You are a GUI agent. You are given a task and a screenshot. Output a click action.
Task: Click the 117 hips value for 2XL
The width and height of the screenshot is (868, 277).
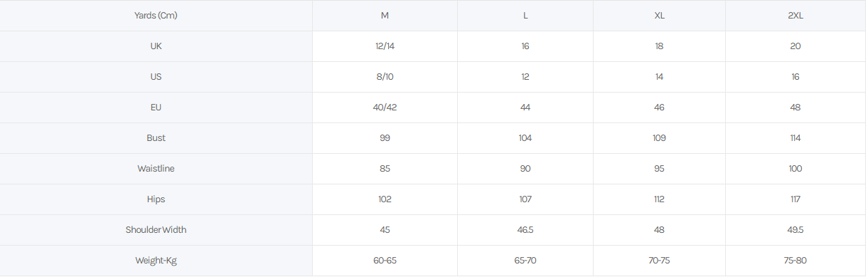pyautogui.click(x=795, y=199)
